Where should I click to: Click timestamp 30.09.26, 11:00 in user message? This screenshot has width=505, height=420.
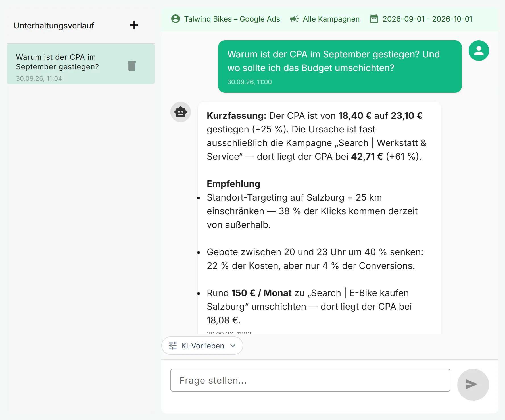pos(249,82)
